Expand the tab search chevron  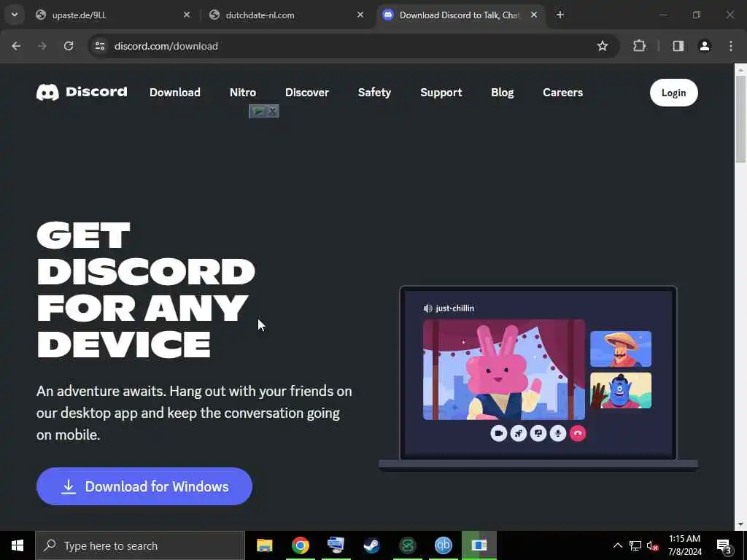(15, 15)
